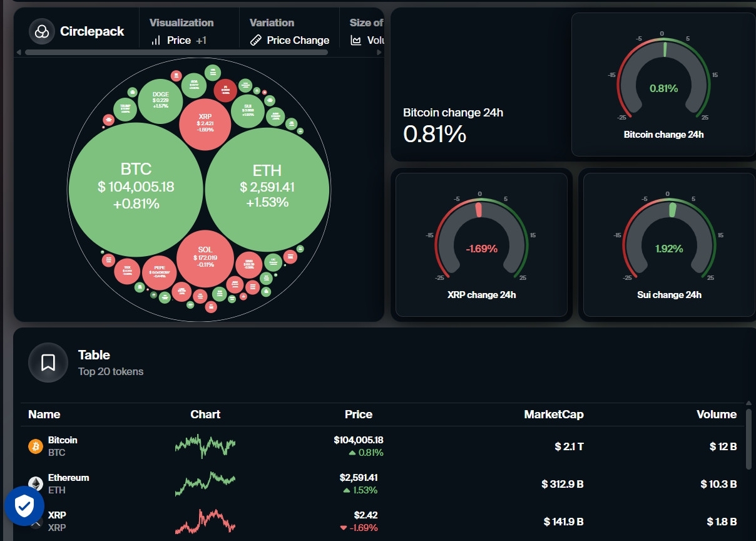Sort table by the Price column header
Image resolution: width=756 pixels, height=541 pixels.
point(359,415)
